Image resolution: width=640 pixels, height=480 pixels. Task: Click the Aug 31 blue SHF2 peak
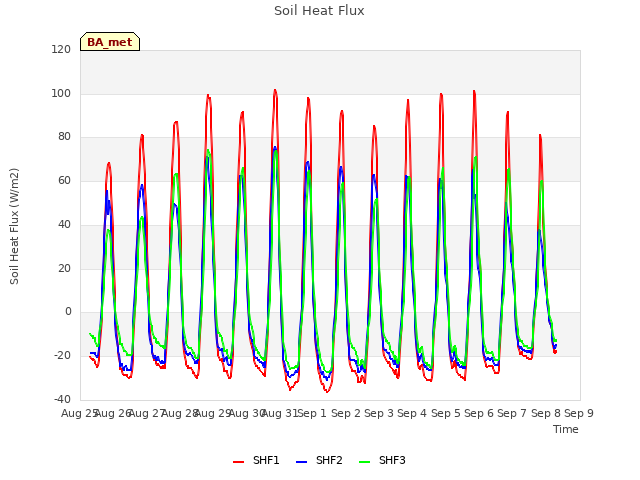(x=275, y=147)
